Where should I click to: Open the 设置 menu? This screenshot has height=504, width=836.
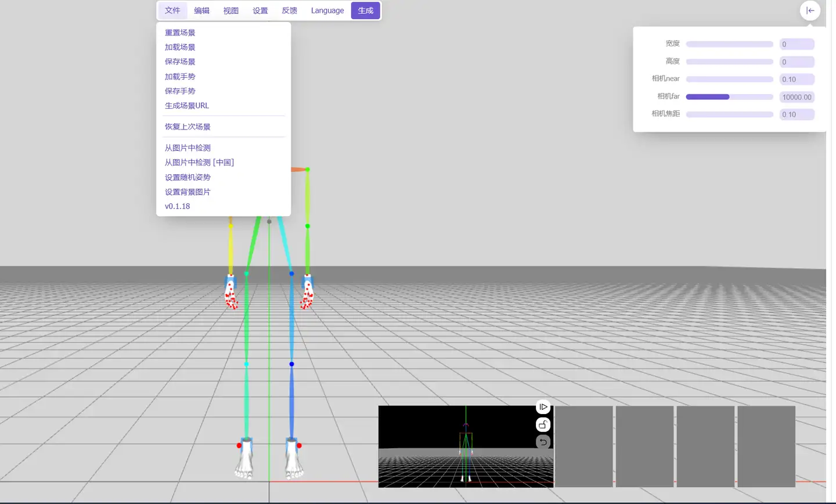260,10
